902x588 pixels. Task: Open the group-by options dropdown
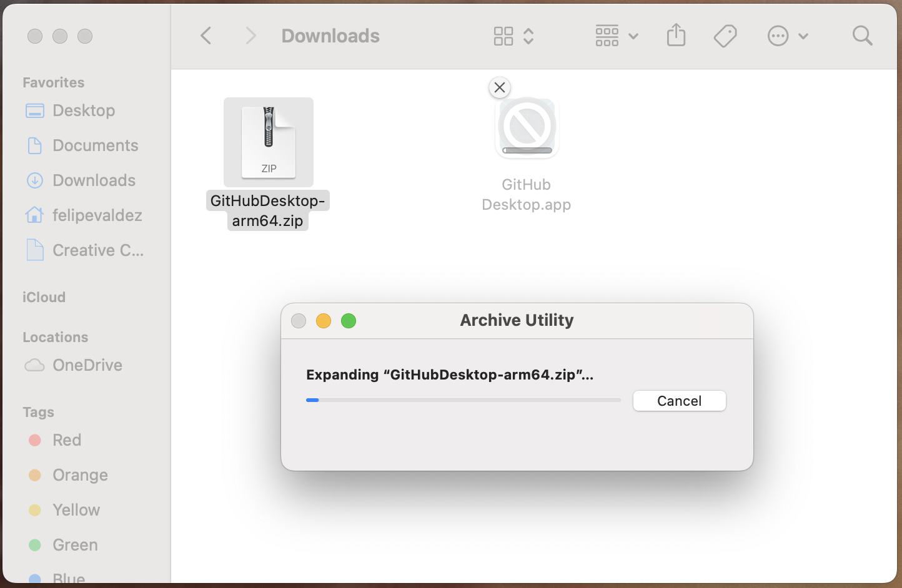[616, 36]
